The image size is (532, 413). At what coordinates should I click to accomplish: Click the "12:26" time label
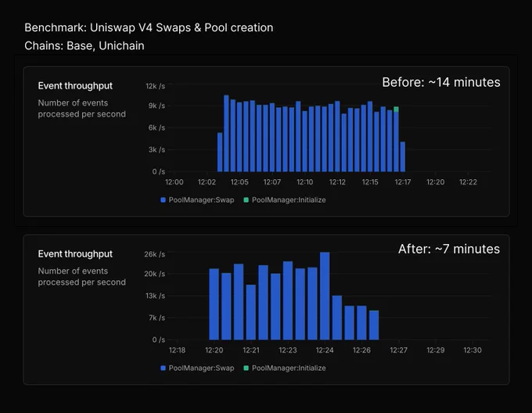361,350
